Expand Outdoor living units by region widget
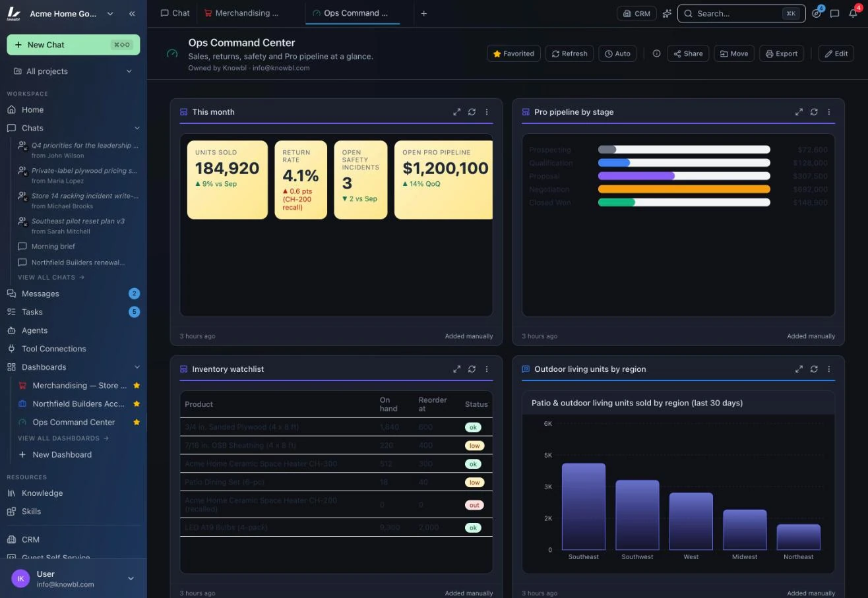The height and width of the screenshot is (598, 868). point(799,369)
